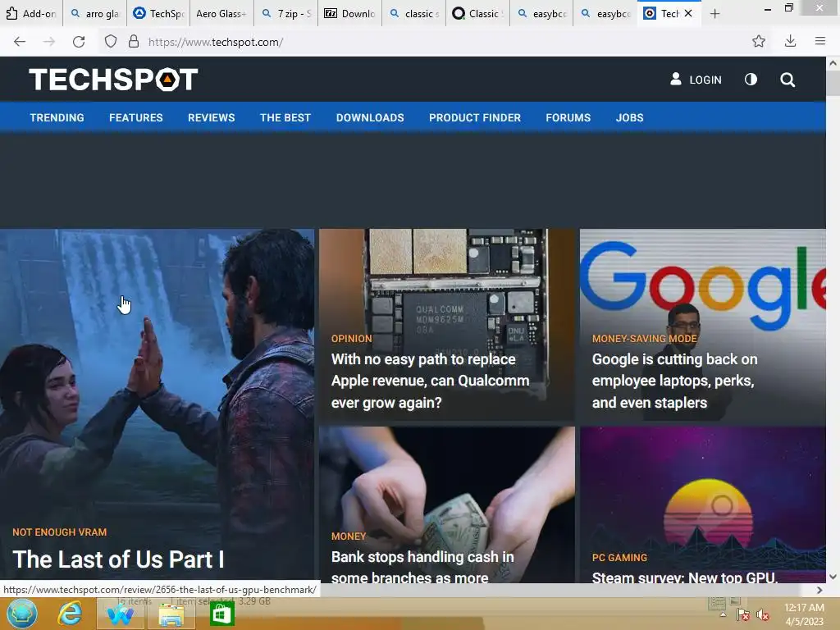Open the PRODUCT FINDER menu item
The height and width of the screenshot is (630, 840).
(x=475, y=117)
